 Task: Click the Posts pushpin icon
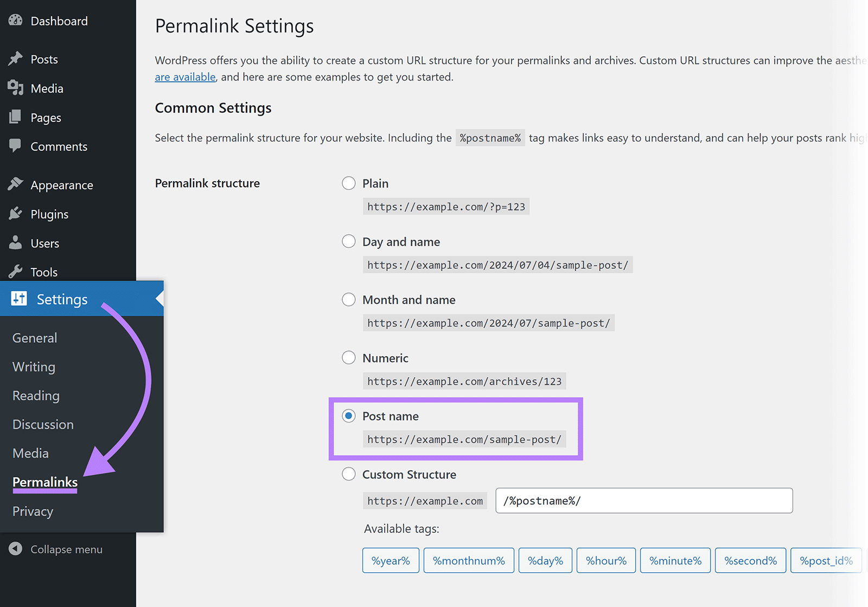click(x=15, y=59)
